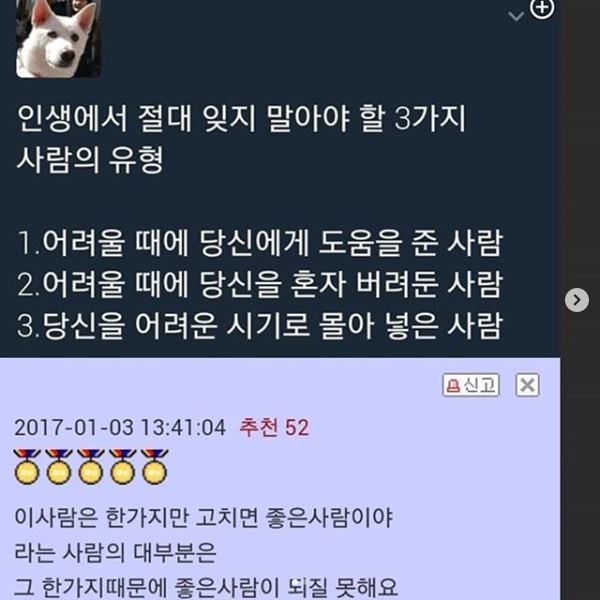The width and height of the screenshot is (600, 600).
Task: Open the white dog profile picture
Action: point(59,39)
